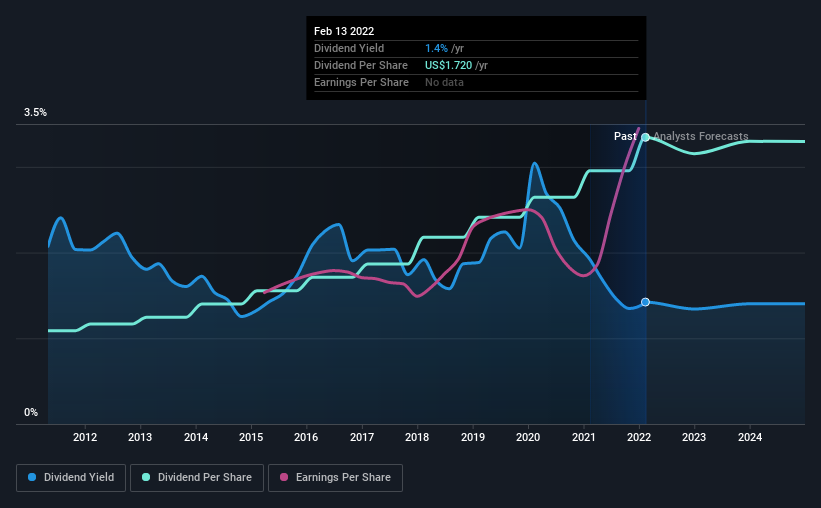Toggle the Earnings Per Share legend button
Viewport: 821px width, 508px height.
click(x=335, y=478)
